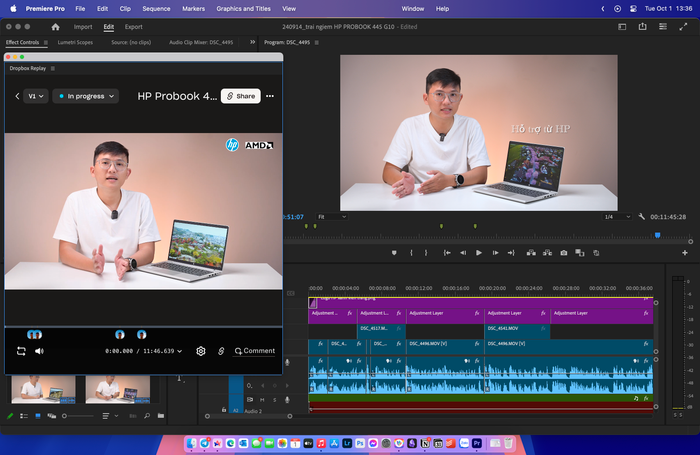Image resolution: width=700 pixels, height=455 pixels.
Task: Open the Effect Controls panel menu
Action: click(46, 42)
